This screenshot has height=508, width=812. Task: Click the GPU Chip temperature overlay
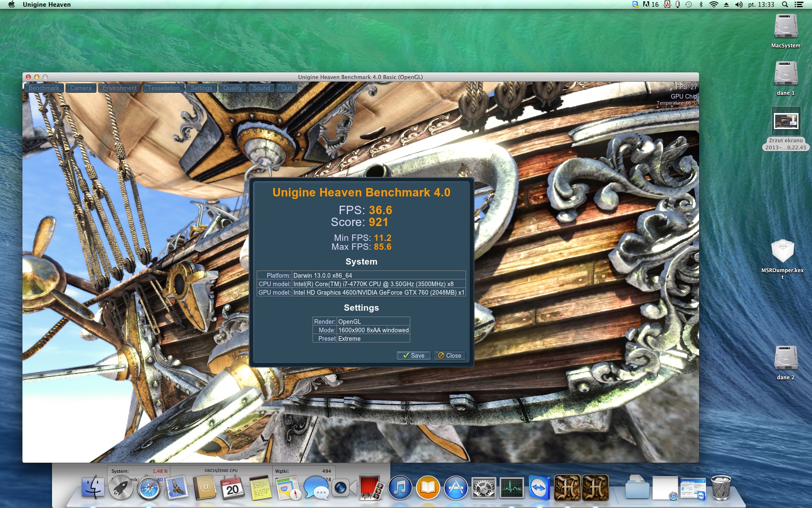[x=677, y=99]
